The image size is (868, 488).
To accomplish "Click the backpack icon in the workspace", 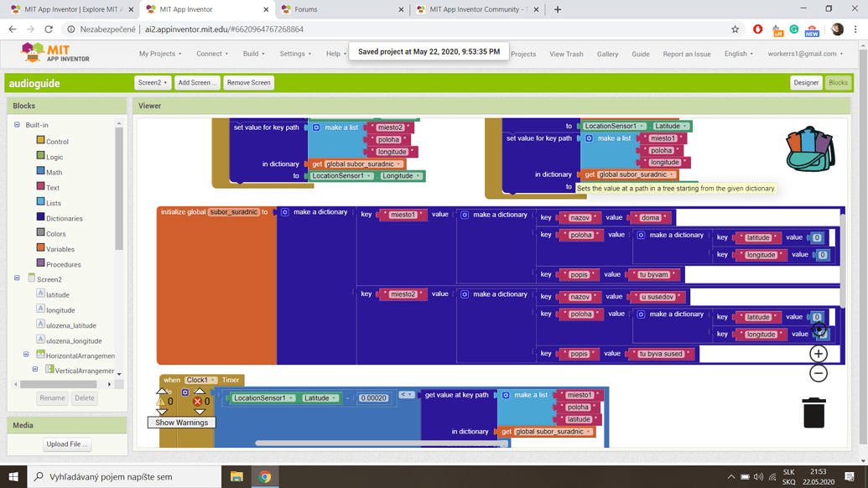I will (809, 149).
